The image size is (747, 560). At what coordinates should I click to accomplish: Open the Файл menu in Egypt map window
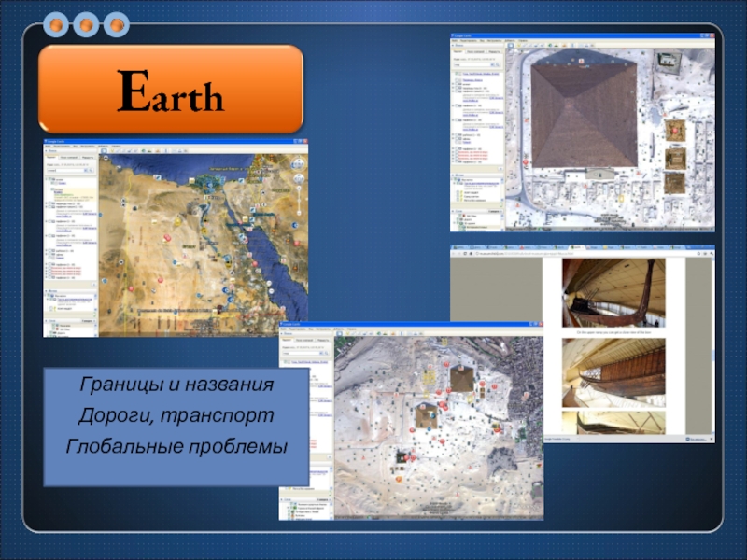coord(48,147)
